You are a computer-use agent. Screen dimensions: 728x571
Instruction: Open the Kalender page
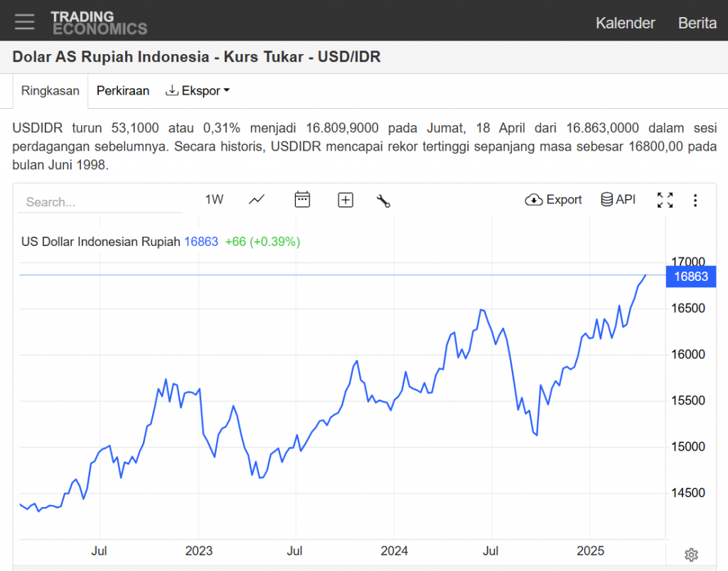click(x=625, y=23)
